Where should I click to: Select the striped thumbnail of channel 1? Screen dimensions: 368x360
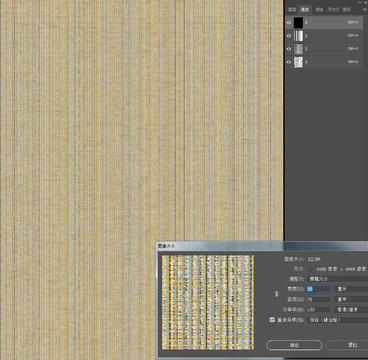click(298, 36)
